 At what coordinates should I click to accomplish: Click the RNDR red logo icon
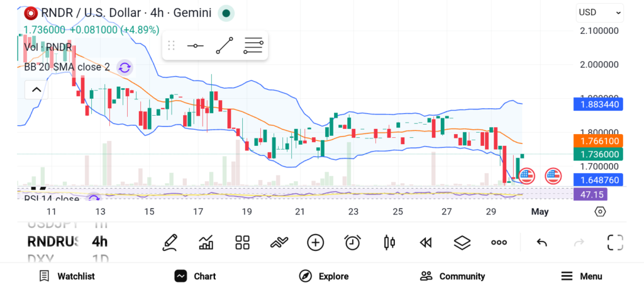pyautogui.click(x=30, y=13)
